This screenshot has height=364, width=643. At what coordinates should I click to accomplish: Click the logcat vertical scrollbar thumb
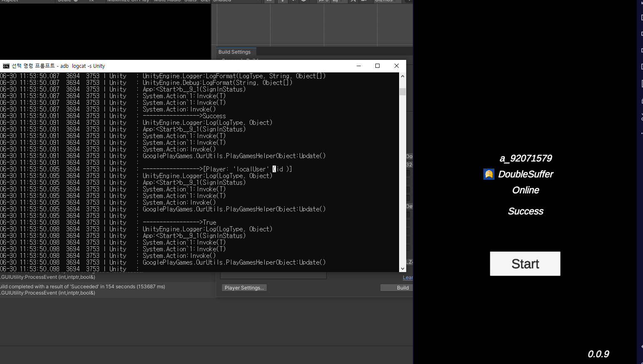point(402,92)
